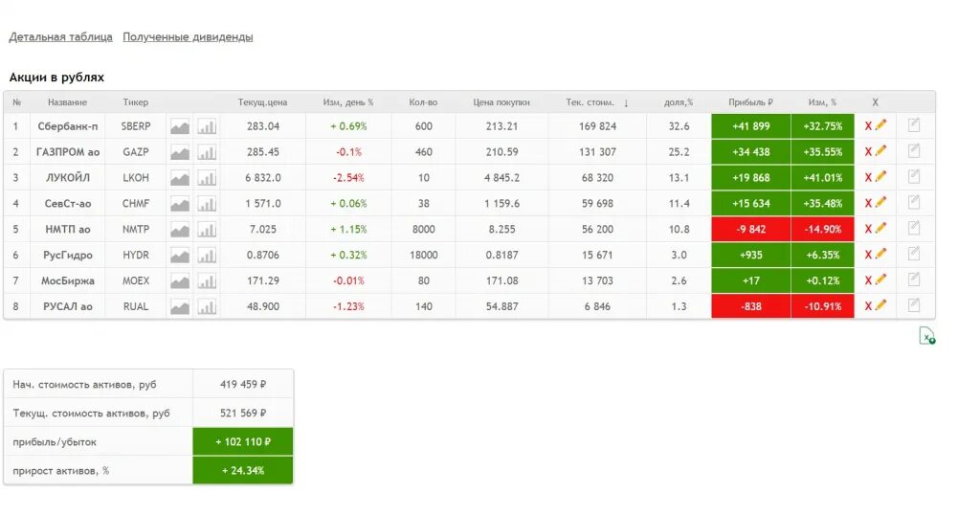Edit the РУСАЛ ао position with pencil
This screenshot has height=515, width=980.
(x=880, y=305)
